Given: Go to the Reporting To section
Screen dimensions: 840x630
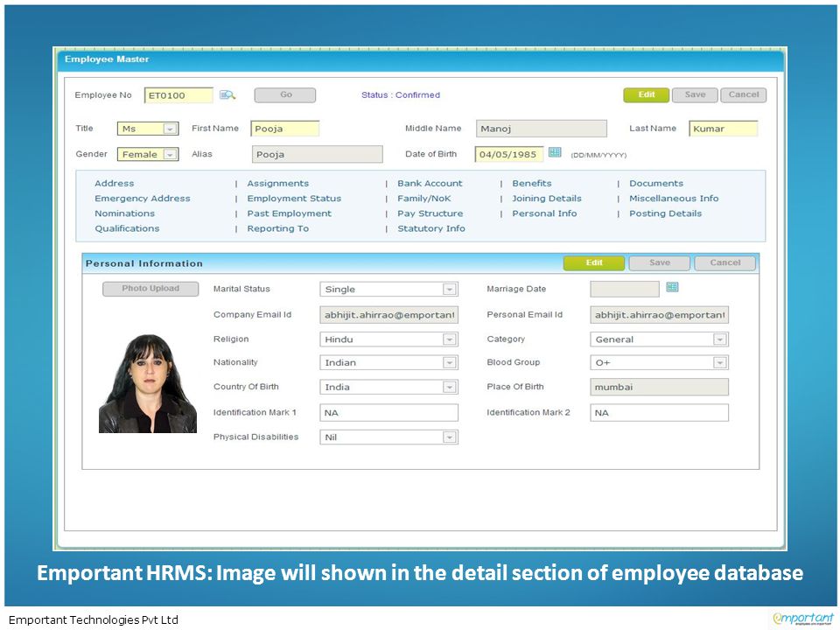Looking at the screenshot, I should (x=278, y=228).
